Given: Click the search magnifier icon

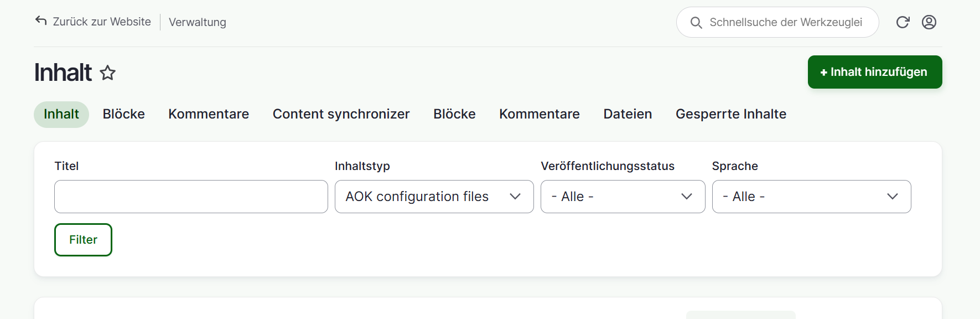Looking at the screenshot, I should 696,23.
